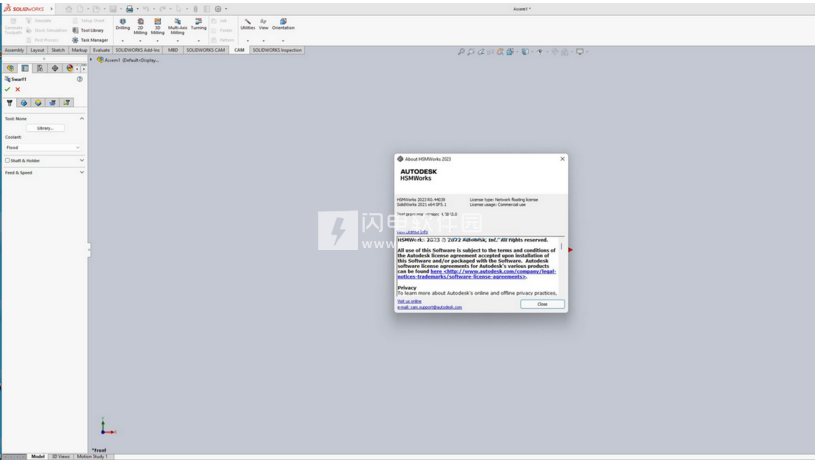
Task: Enable the Shaft & Holder checkbox
Action: pos(7,160)
